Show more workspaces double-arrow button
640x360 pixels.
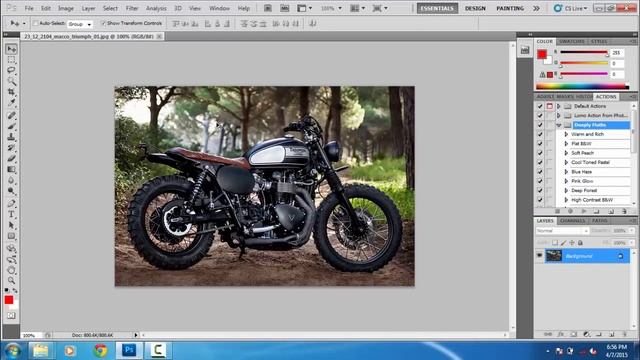click(x=536, y=8)
